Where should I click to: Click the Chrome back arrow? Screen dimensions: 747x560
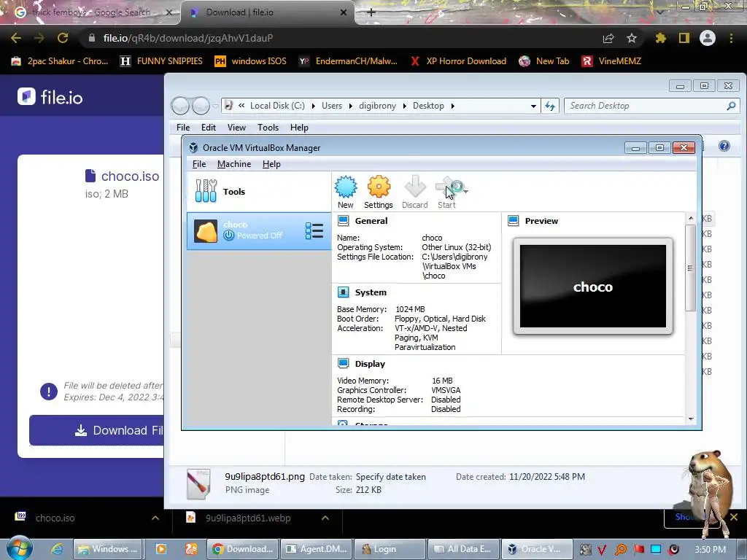click(x=16, y=38)
